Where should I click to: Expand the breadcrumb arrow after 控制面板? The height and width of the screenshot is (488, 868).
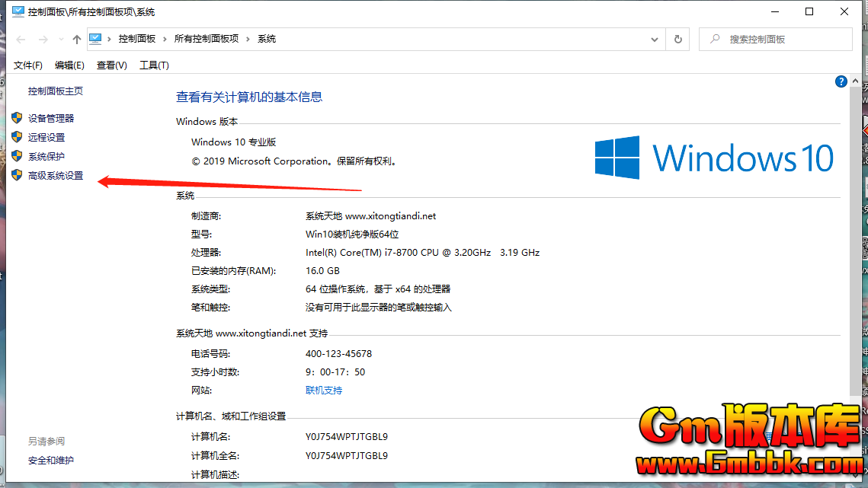point(165,39)
